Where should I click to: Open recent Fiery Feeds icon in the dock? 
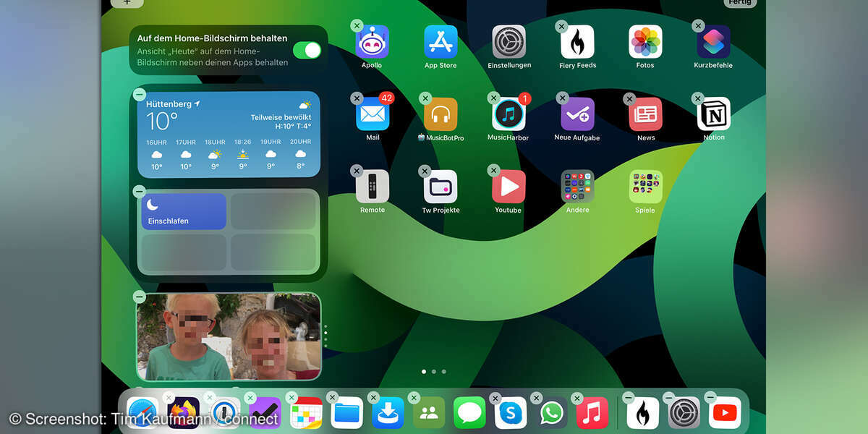[643, 413]
